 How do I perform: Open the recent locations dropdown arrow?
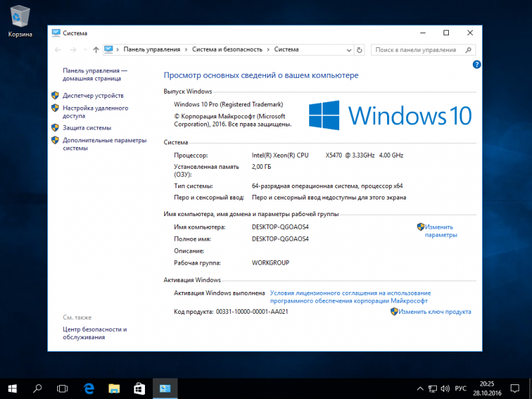tap(85, 50)
